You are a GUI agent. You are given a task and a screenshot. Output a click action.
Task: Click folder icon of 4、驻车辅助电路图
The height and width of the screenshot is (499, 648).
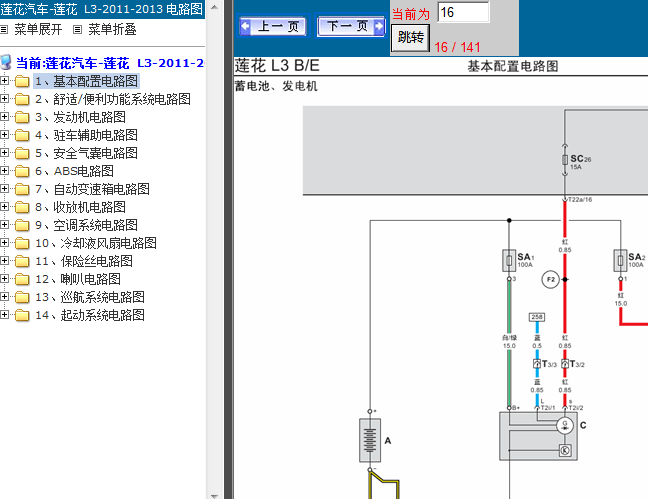[x=22, y=135]
